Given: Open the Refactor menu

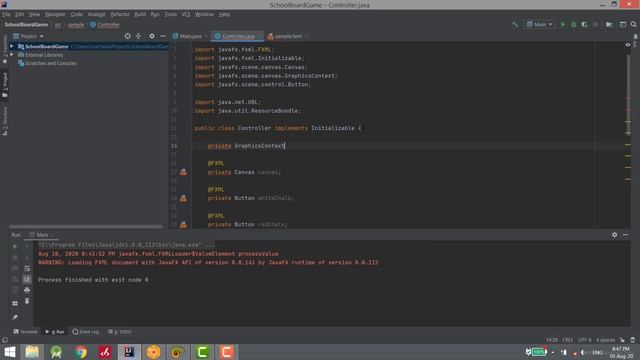Looking at the screenshot, I should click(x=120, y=14).
